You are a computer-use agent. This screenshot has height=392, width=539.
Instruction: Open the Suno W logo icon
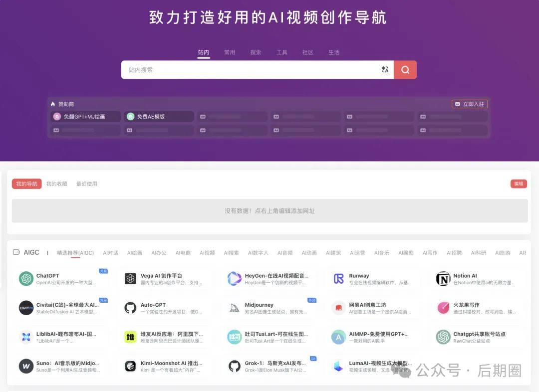(x=26, y=366)
